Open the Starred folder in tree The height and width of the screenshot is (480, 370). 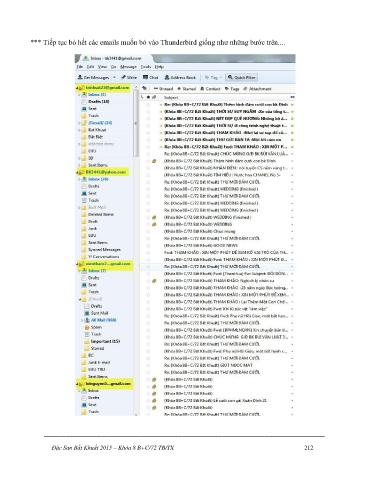click(x=95, y=348)
